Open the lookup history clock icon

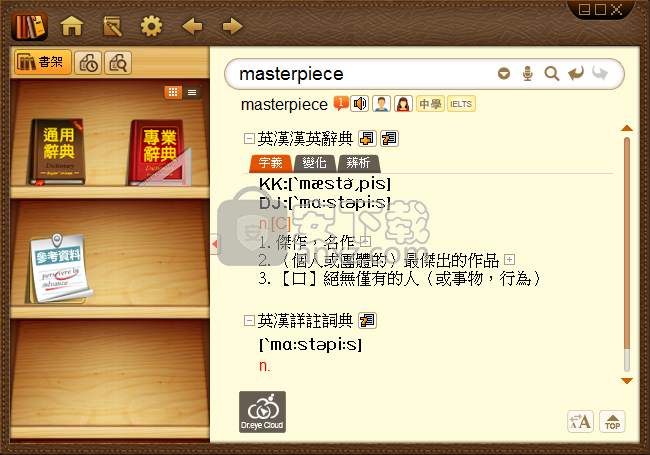88,63
